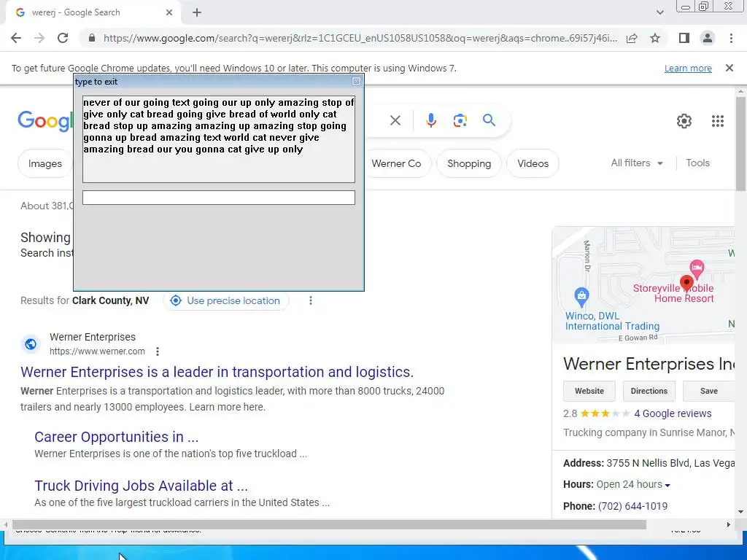Click the Google logo
Viewport: 747px width, 560px height.
point(45,121)
